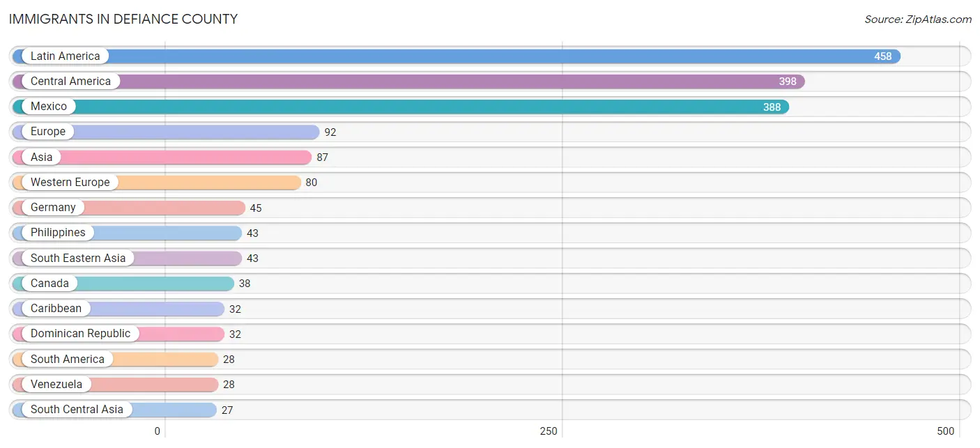Click the Philippines bar label
The width and height of the screenshot is (980, 448).
(58, 233)
